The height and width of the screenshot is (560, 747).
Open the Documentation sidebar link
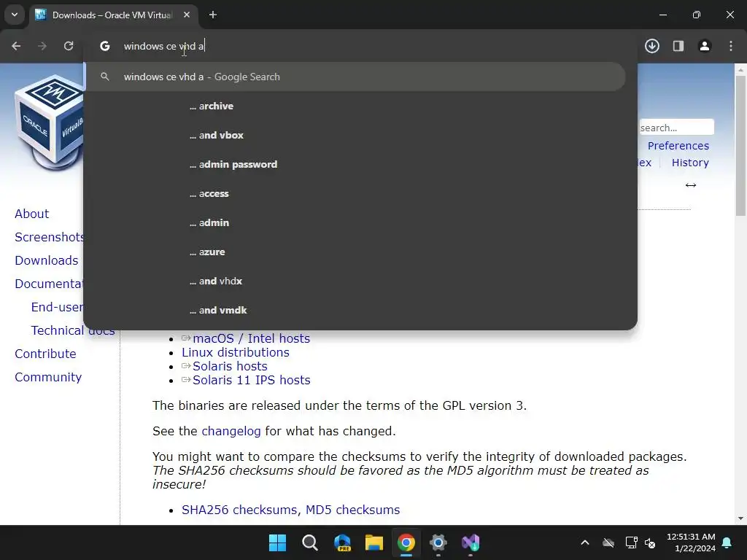click(x=49, y=284)
